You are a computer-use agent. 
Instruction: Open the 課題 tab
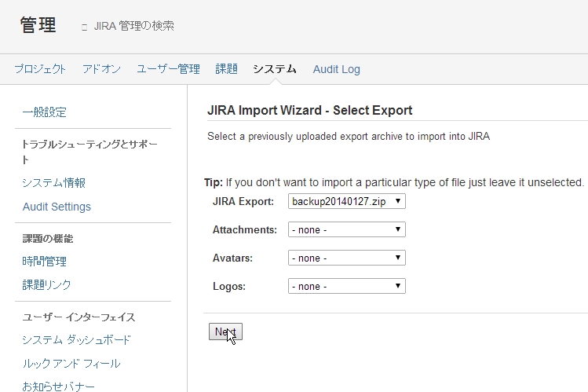(x=227, y=69)
